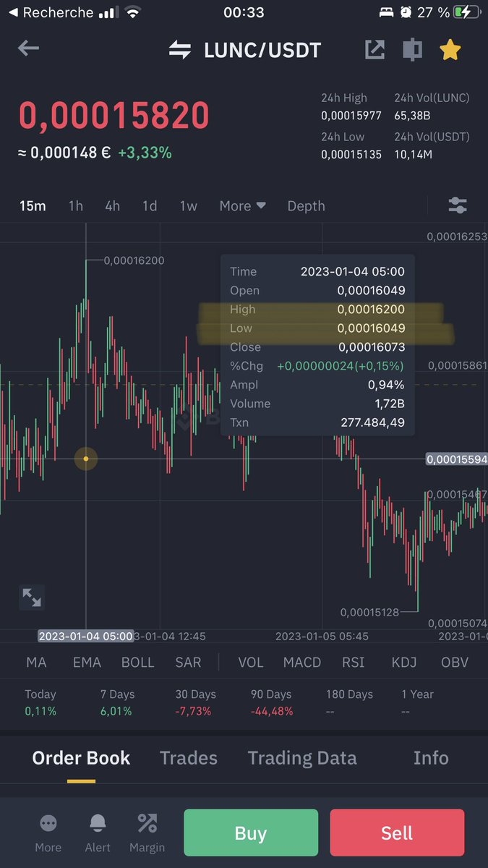The width and height of the screenshot is (488, 868).
Task: Tap the tooltip Volume 1,72B row
Action: tap(317, 404)
